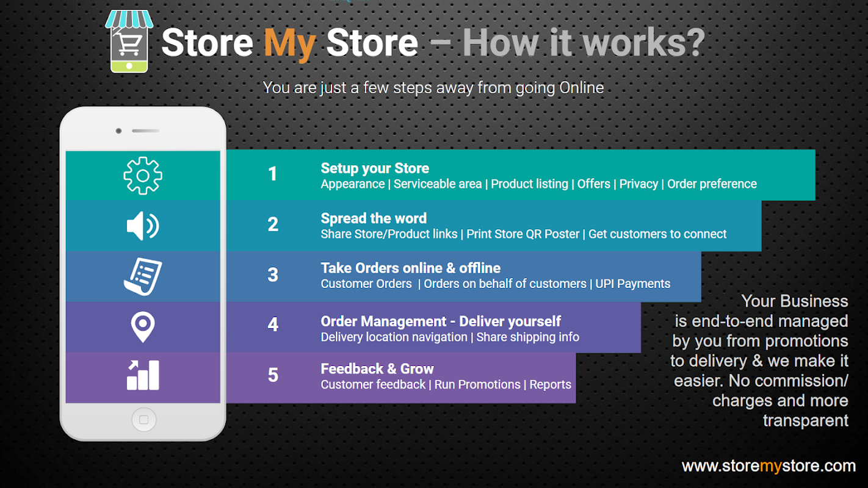Select 'Order Management - Deliver yourself' heading
The image size is (868, 488).
441,321
